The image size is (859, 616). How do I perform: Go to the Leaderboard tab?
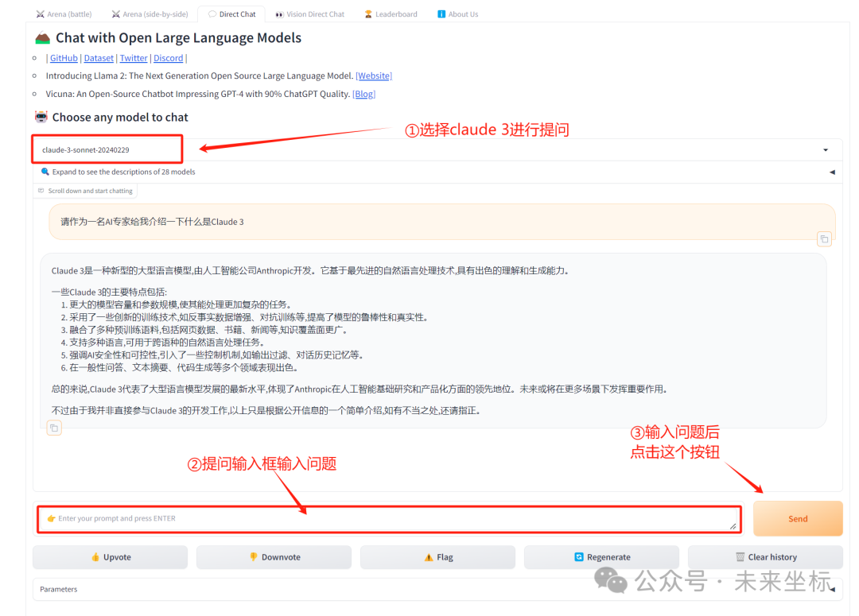point(391,14)
